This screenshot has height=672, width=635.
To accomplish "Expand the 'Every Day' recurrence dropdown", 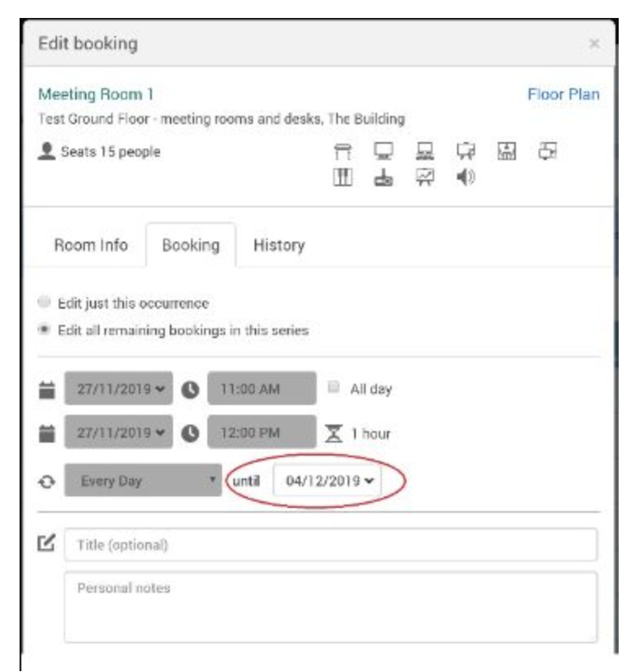I will pos(143,482).
